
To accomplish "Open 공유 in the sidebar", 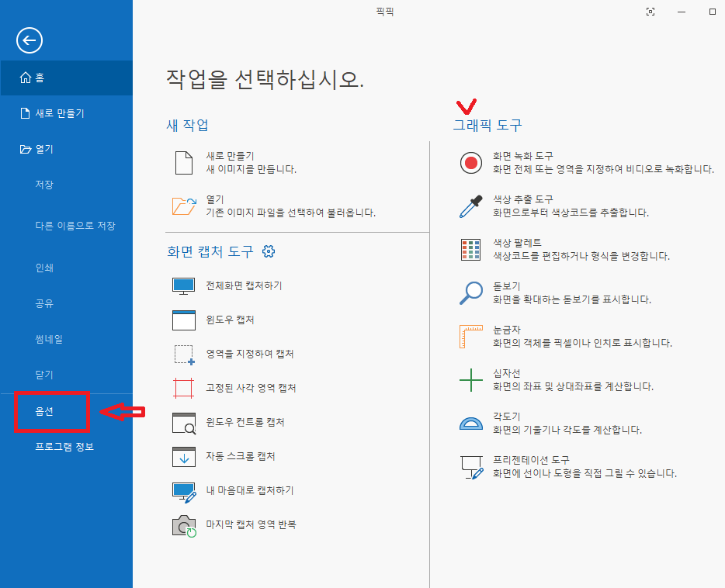I will [x=44, y=303].
